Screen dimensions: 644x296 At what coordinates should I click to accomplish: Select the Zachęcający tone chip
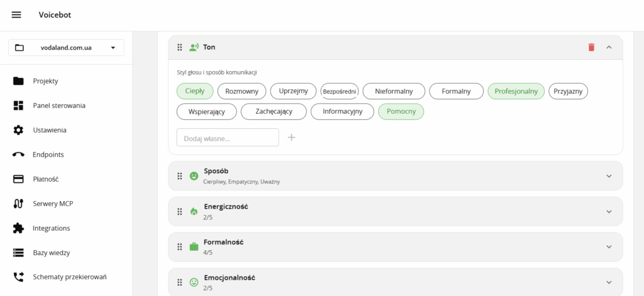(x=274, y=112)
